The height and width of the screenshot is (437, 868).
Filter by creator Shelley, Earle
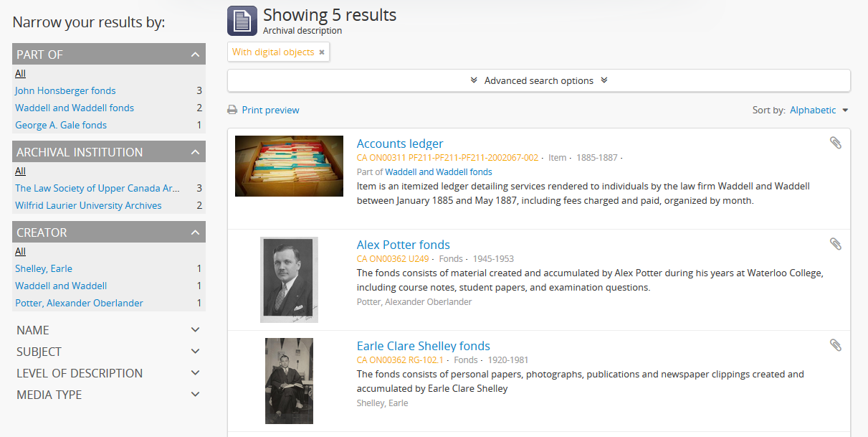point(44,269)
